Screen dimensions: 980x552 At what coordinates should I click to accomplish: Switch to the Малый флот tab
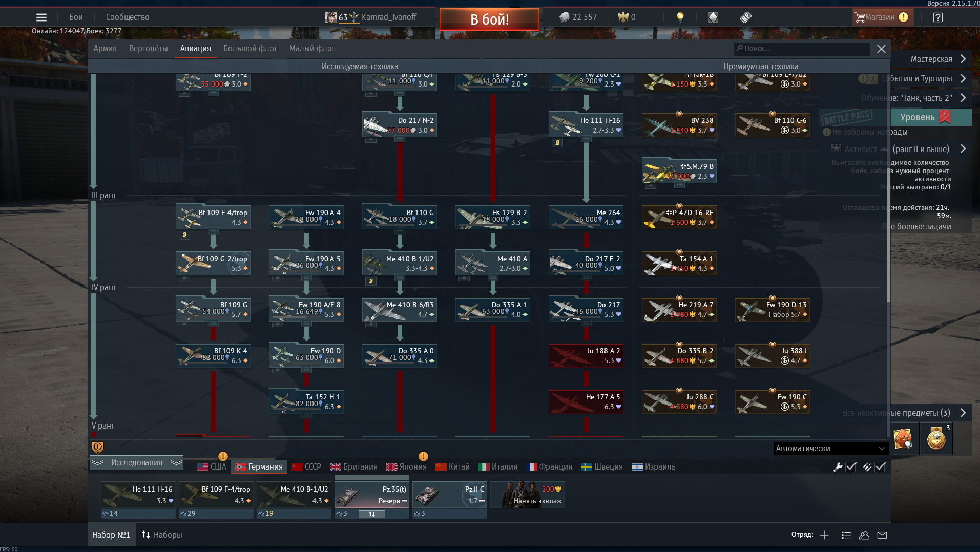click(312, 48)
